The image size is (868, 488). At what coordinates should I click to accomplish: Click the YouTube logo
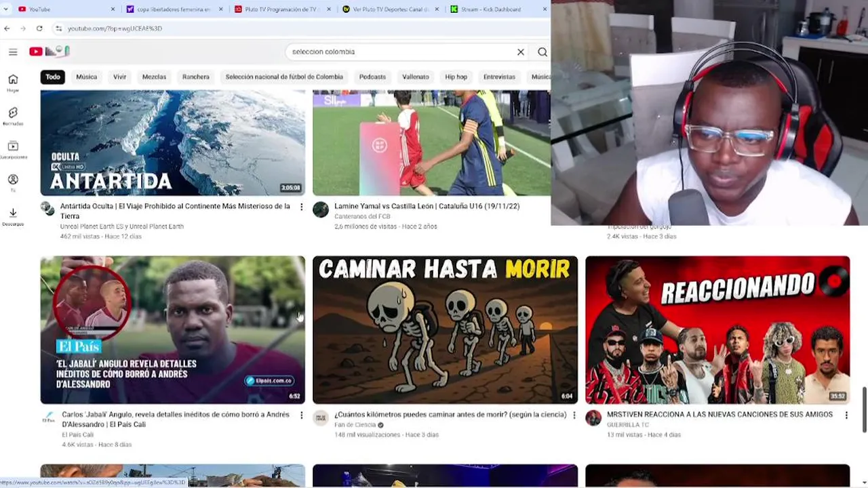click(x=50, y=52)
